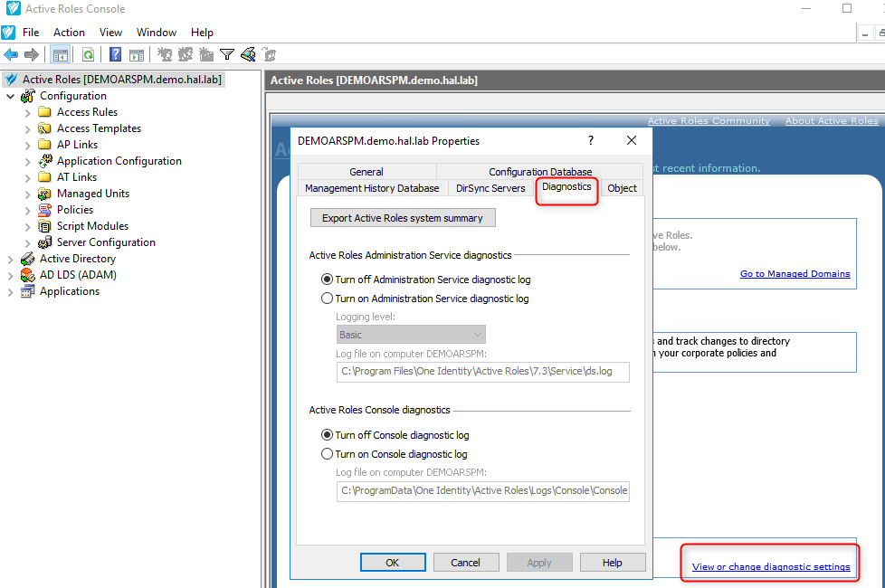Open the Active Roles Community link
Viewport: 885px width, 588px height.
[x=709, y=120]
